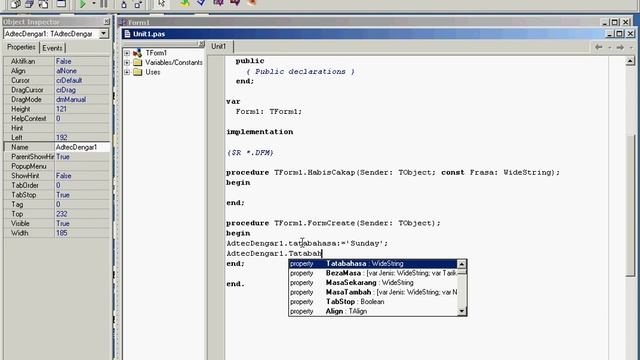Choose MasaTambah from completion list
The height and width of the screenshot is (360, 640).
373,292
